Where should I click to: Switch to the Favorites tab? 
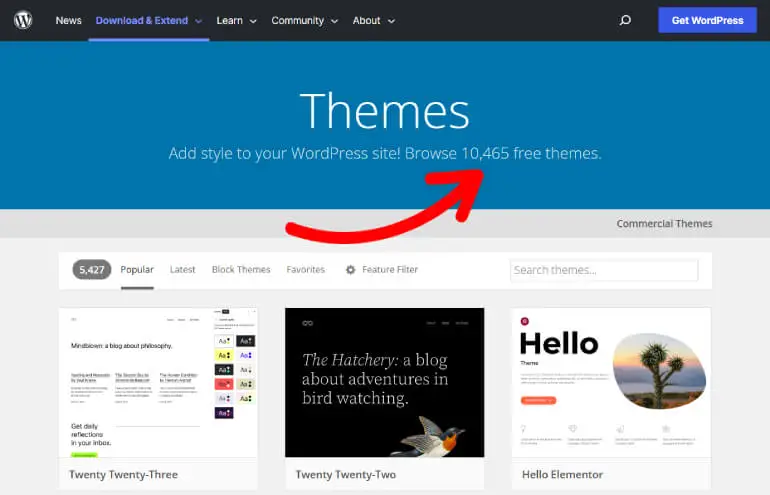tap(305, 270)
